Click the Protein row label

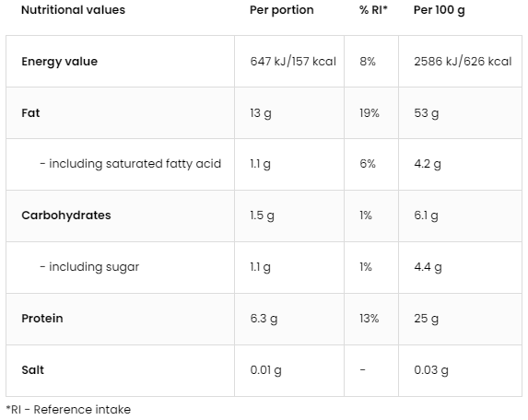coord(42,319)
